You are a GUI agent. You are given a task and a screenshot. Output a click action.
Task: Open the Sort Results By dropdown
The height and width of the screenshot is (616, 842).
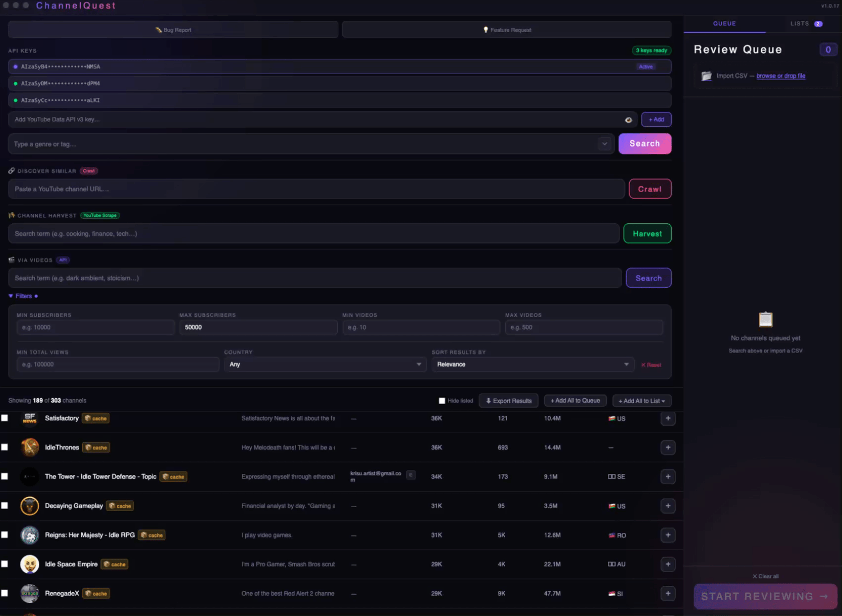[532, 364]
